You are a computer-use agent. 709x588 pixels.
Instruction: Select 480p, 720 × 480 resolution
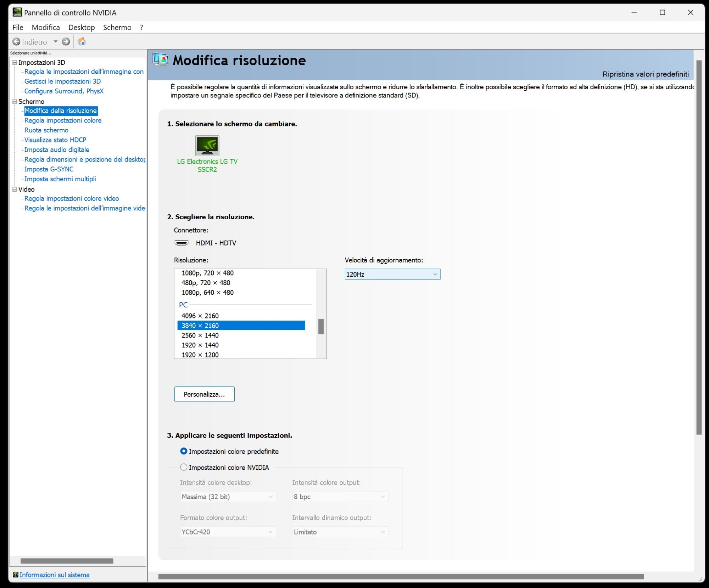coord(241,283)
